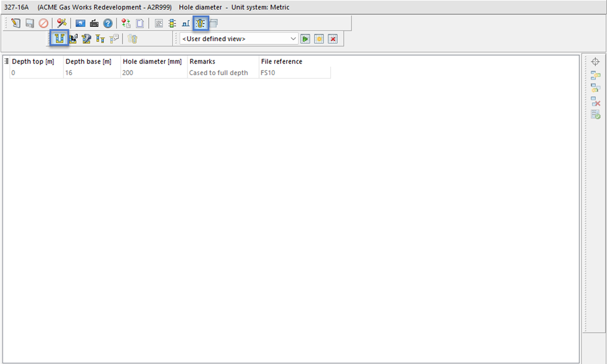Select the highlighted borehole diameter toolbar icon
The width and height of the screenshot is (607, 364).
pos(200,23)
